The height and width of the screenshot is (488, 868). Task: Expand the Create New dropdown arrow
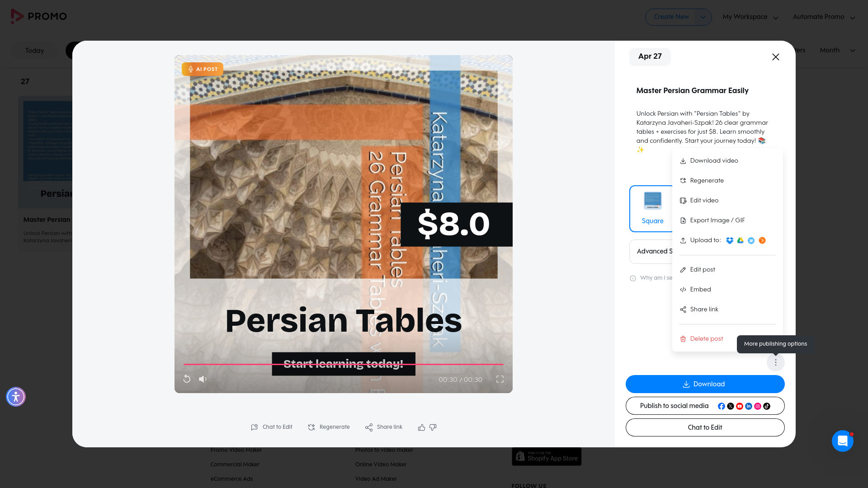(x=703, y=17)
